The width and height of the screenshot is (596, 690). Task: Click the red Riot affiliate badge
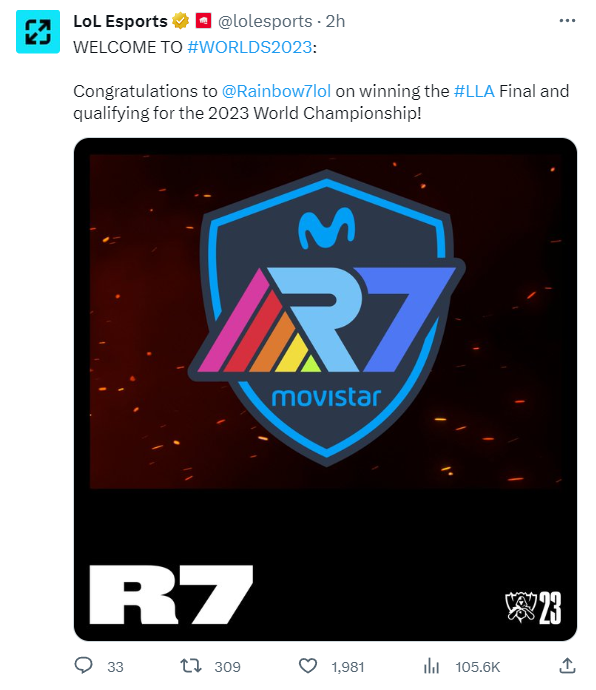pyautogui.click(x=203, y=21)
